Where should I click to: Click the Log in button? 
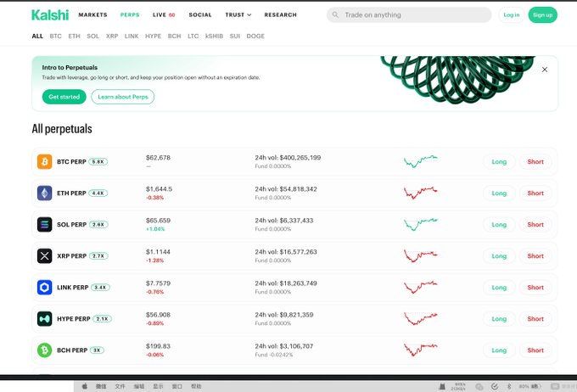pos(512,15)
